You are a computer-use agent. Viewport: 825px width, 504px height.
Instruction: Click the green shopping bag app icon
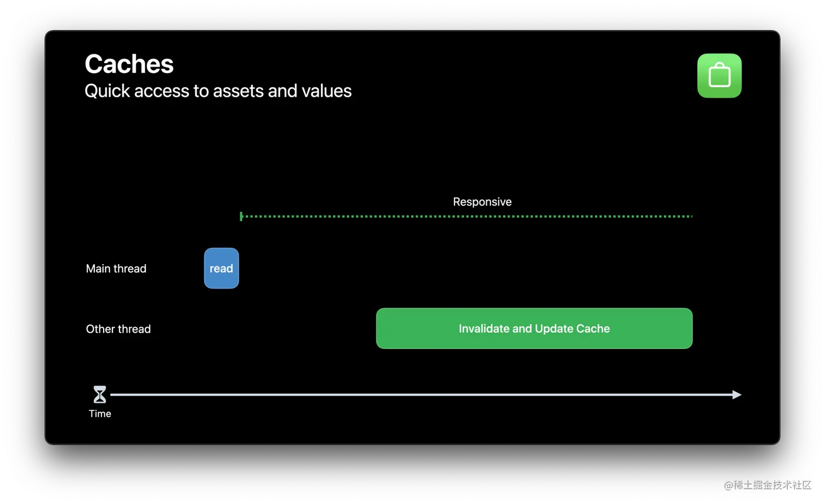719,76
